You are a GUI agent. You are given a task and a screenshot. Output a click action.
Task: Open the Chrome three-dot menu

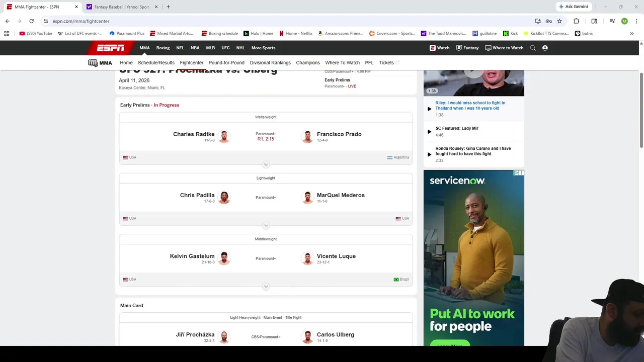click(x=636, y=21)
